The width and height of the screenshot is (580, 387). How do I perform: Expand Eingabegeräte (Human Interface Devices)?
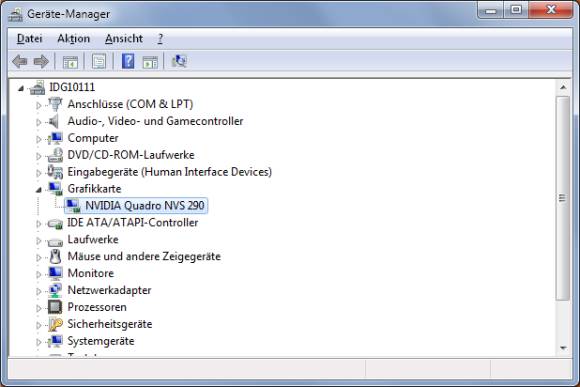pos(38,173)
